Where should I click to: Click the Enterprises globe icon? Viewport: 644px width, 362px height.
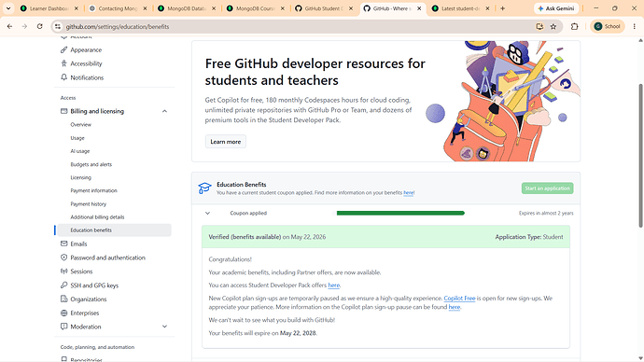point(63,313)
